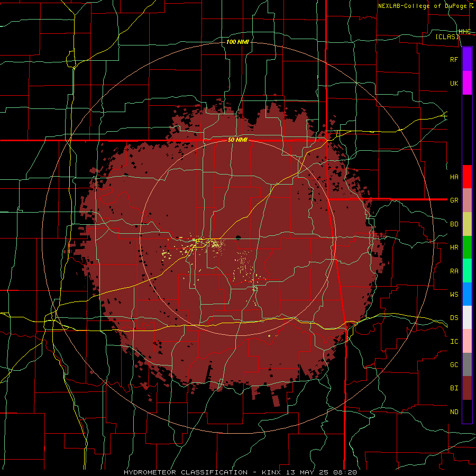This screenshot has height=476, width=476.
Task: Click the UK magenta legend swatch
Action: tap(467, 83)
